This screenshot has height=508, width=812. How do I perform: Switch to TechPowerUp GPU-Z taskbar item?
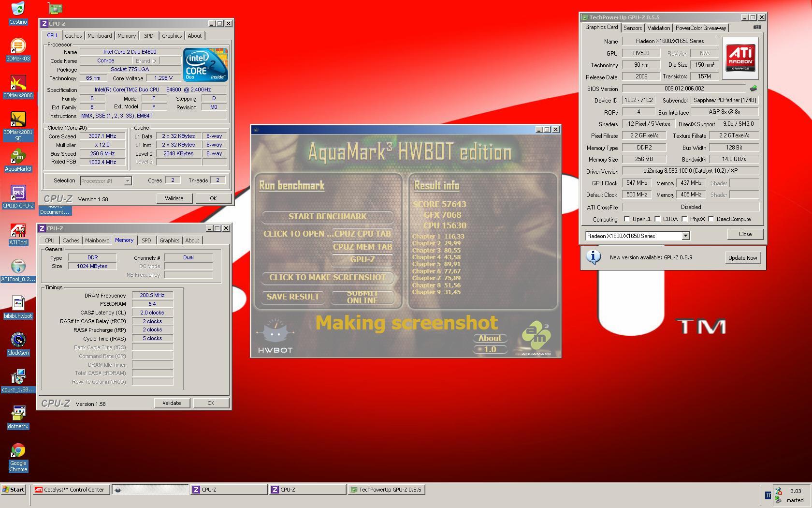pyautogui.click(x=387, y=490)
